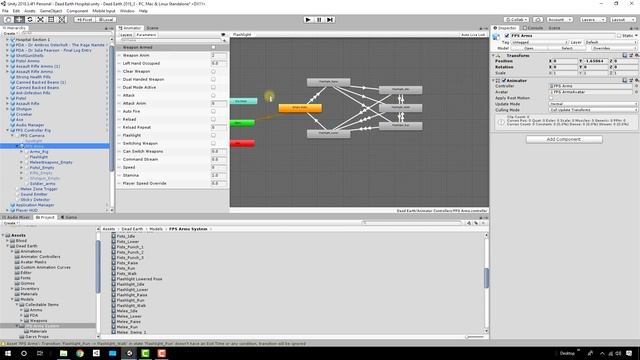The height and width of the screenshot is (360, 640).
Task: Click the Add Component button
Action: pos(564,139)
